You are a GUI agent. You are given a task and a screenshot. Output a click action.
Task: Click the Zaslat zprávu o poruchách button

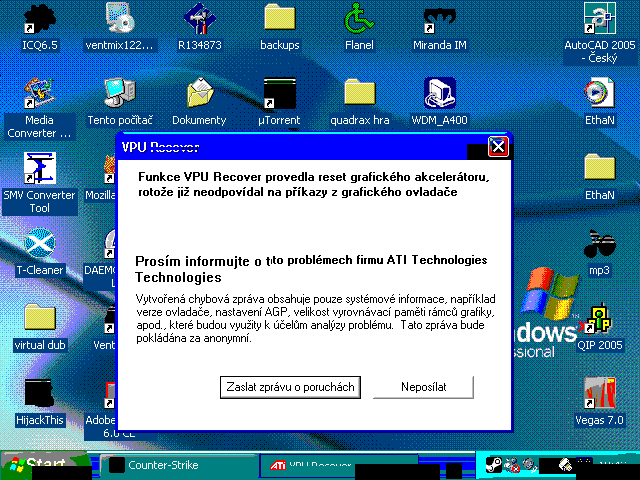coord(290,387)
